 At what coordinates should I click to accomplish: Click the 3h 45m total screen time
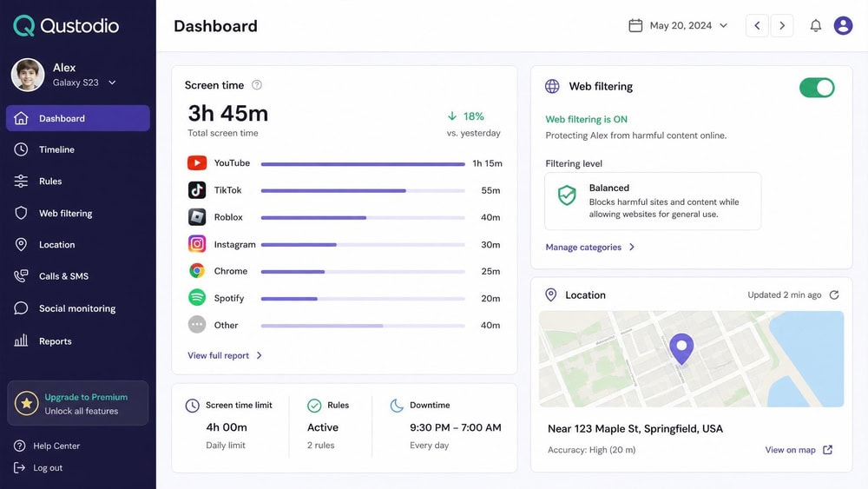pyautogui.click(x=228, y=114)
